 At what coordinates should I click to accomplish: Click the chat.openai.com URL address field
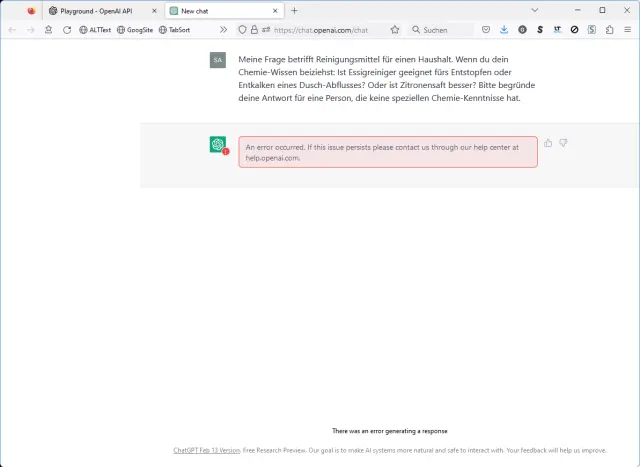tap(321, 30)
